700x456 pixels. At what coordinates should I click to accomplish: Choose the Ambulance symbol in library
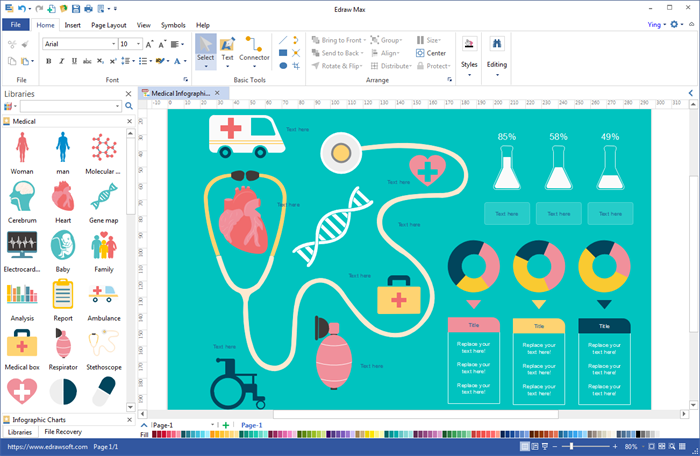click(x=104, y=294)
